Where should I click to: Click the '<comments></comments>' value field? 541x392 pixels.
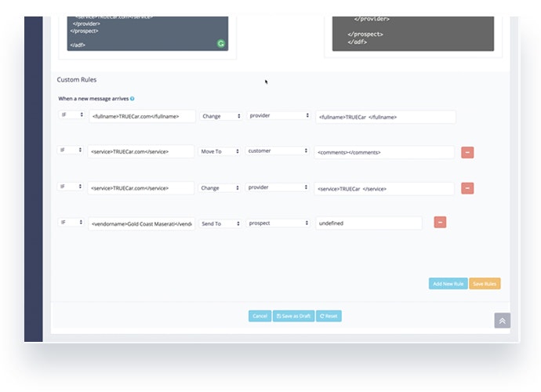tap(384, 152)
